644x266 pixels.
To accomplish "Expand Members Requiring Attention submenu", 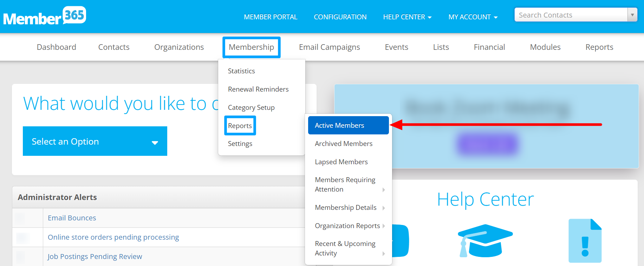I will coord(349,185).
